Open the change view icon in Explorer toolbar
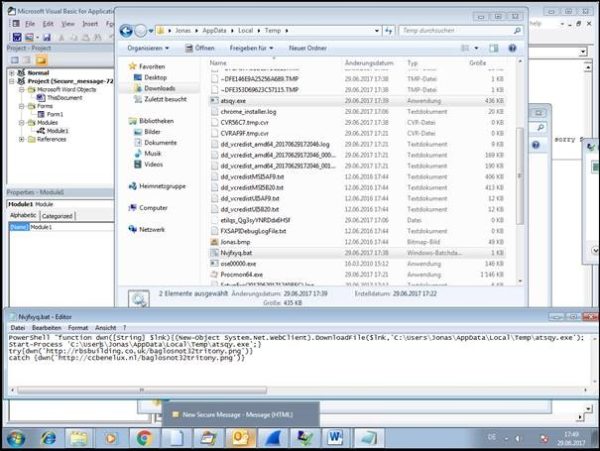The height and width of the screenshot is (451, 600). [465, 48]
